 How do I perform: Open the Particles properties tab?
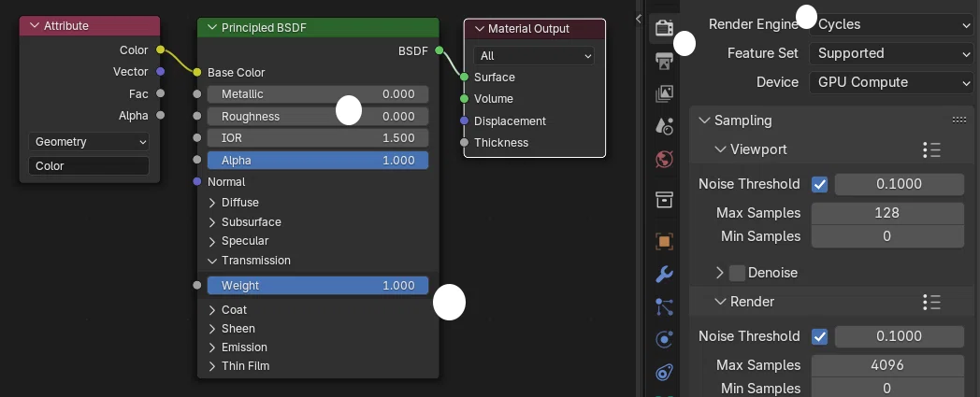click(x=664, y=306)
